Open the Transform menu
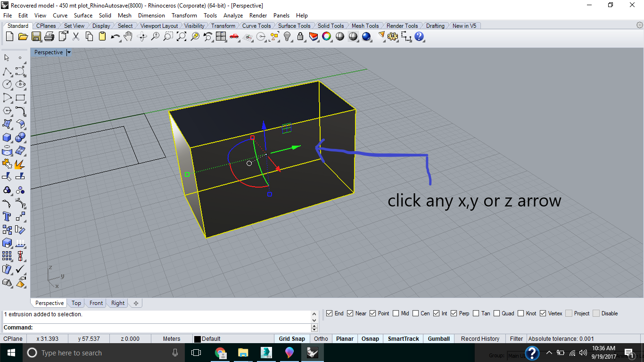 click(184, 16)
